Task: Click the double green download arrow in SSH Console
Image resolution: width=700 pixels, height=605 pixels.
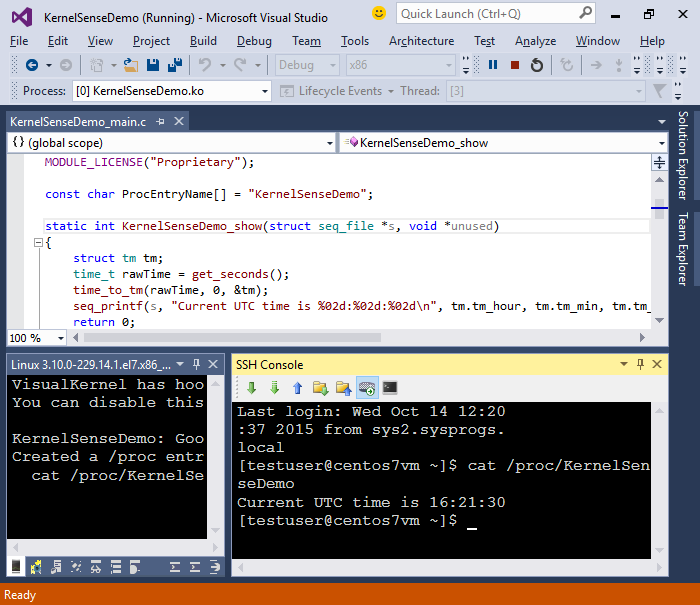Action: [275, 388]
